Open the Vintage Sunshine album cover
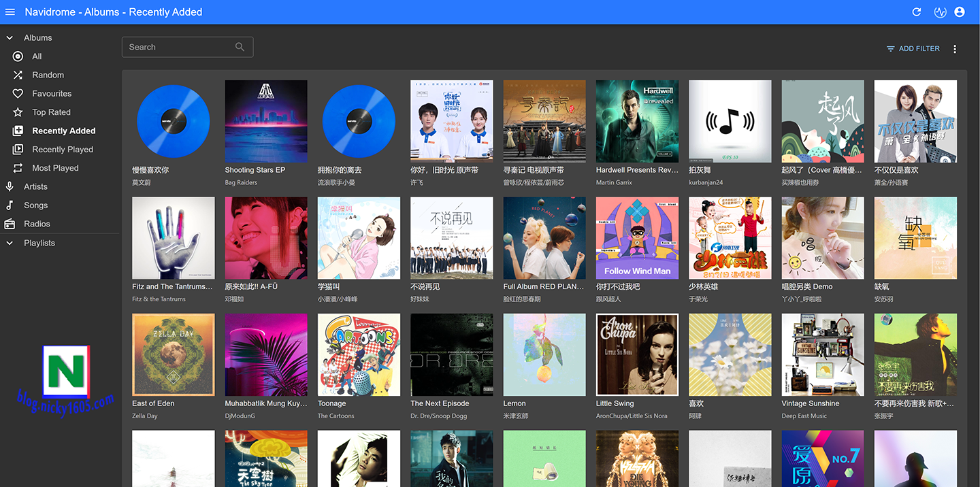Viewport: 980px width, 487px height. (x=823, y=354)
